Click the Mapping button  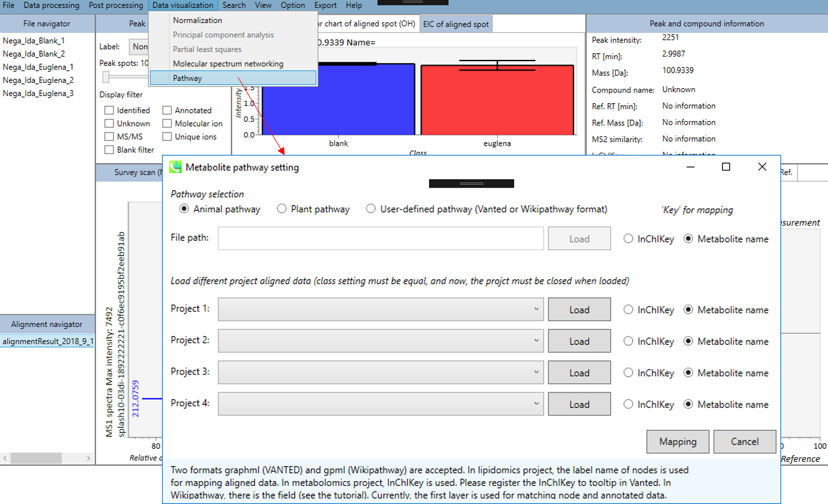[x=678, y=442]
